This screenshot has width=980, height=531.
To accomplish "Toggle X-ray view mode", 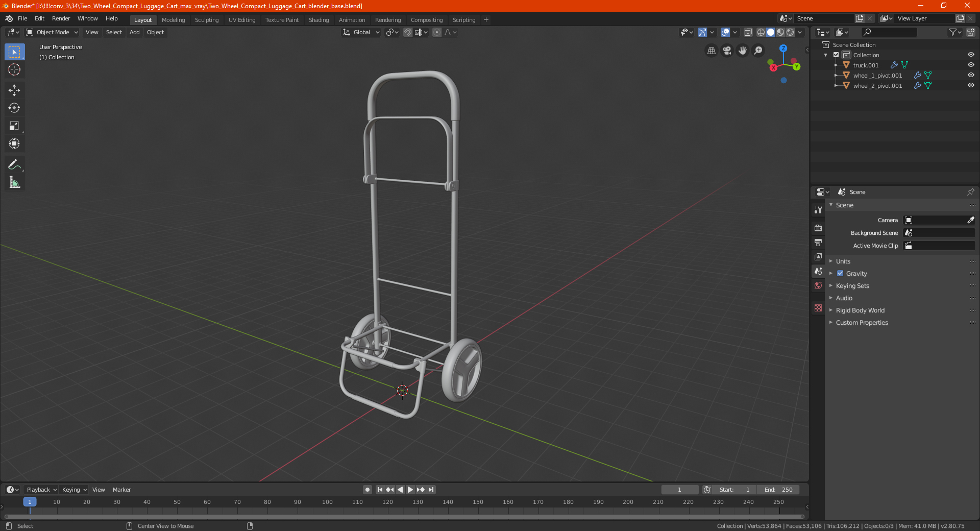I will click(748, 32).
